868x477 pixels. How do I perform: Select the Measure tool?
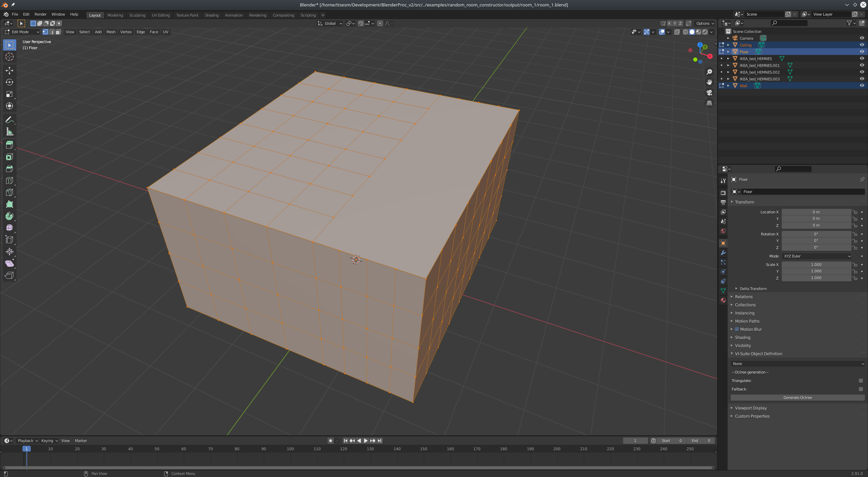(x=9, y=131)
